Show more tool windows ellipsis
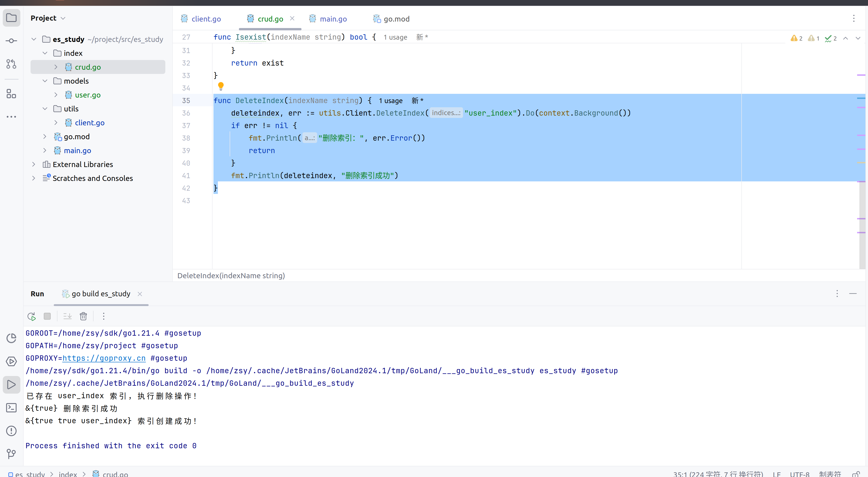 point(11,117)
